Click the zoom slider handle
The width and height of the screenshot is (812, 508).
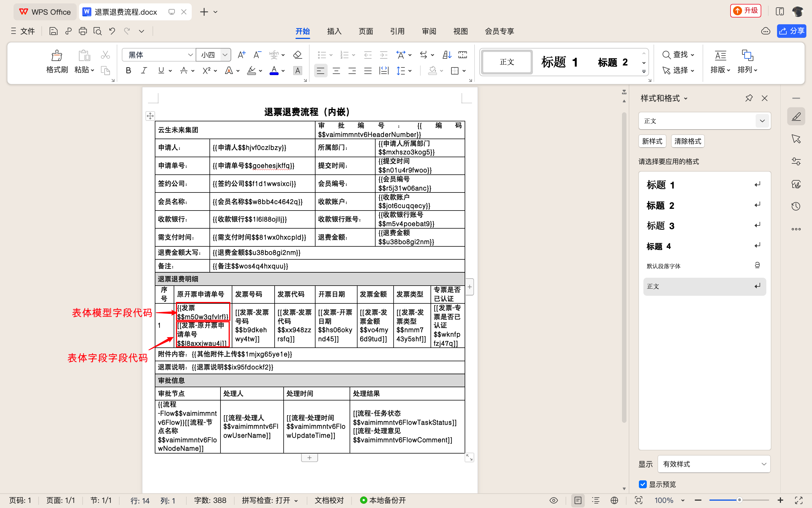pos(739,500)
